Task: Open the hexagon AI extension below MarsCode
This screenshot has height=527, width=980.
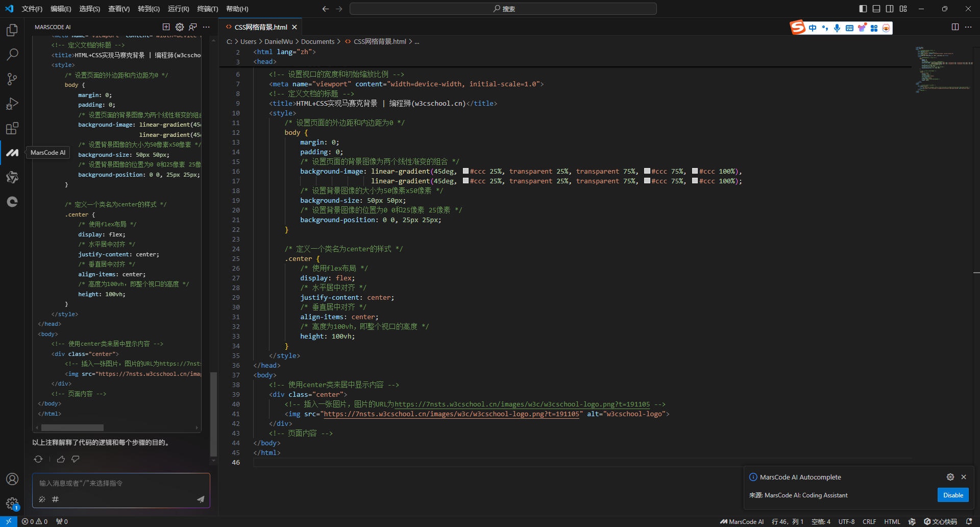Action: coord(12,177)
